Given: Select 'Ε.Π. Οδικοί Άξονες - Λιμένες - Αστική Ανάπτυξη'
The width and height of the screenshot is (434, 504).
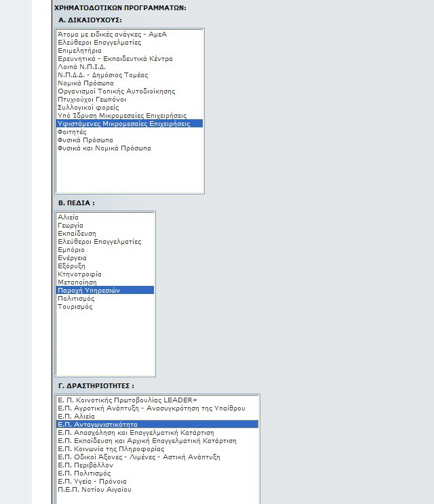Looking at the screenshot, I should [x=157, y=457].
